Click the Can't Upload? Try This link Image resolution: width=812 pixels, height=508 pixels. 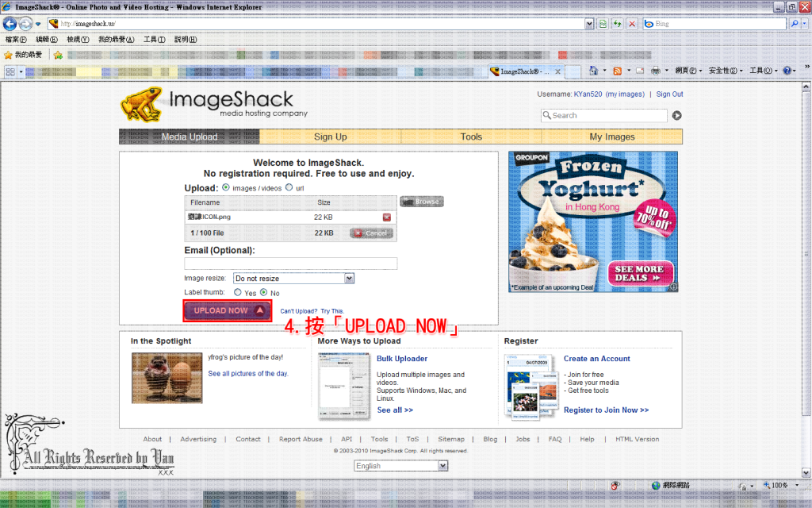pos(312,311)
